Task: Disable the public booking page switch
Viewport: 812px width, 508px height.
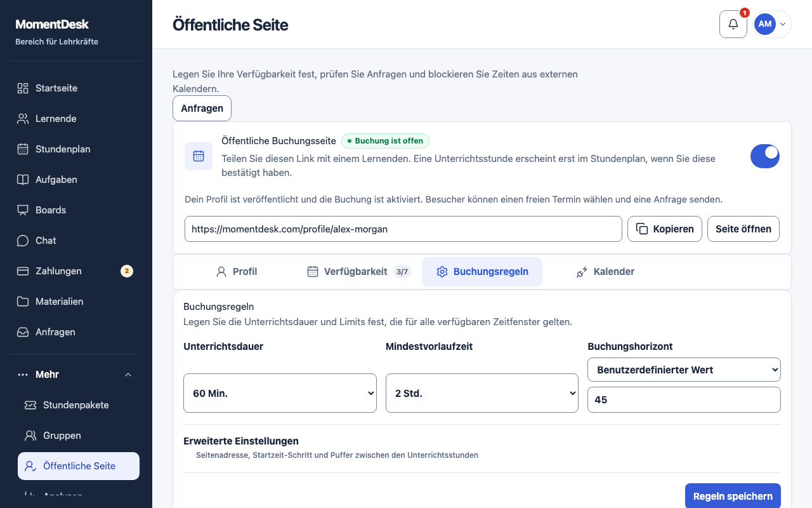Action: 765,156
